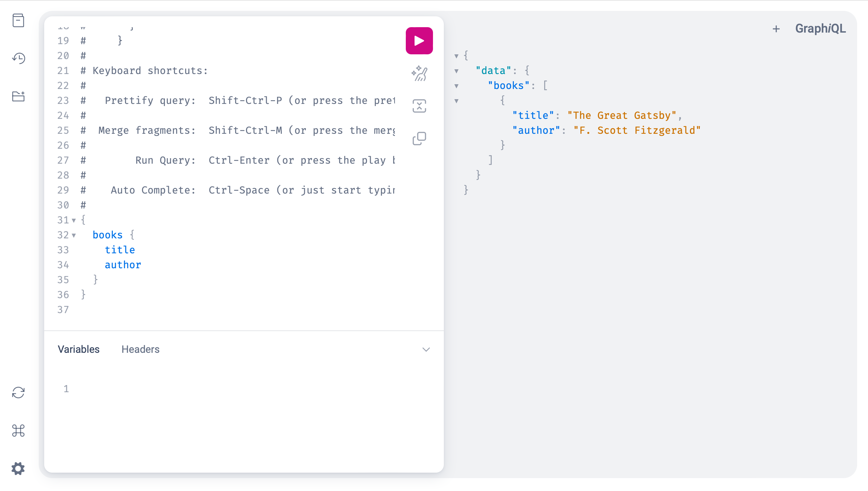Click closing brace on line 36
868x491 pixels.
click(83, 295)
